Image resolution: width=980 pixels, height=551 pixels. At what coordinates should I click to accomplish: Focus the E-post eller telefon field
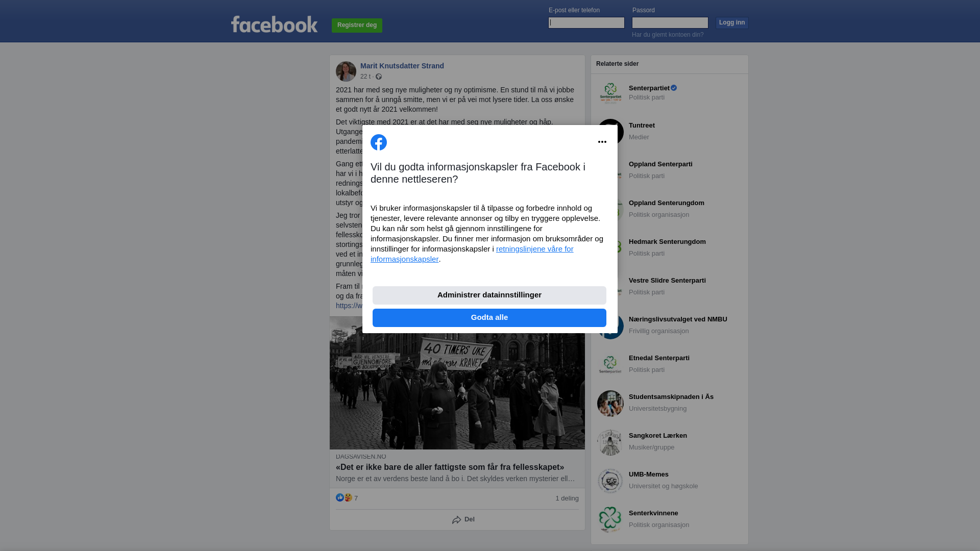click(x=586, y=22)
